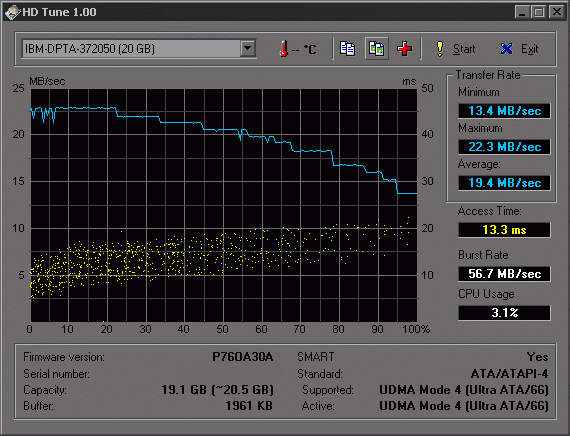
Task: Click the yellow exclamation Start icon
Action: 440,49
